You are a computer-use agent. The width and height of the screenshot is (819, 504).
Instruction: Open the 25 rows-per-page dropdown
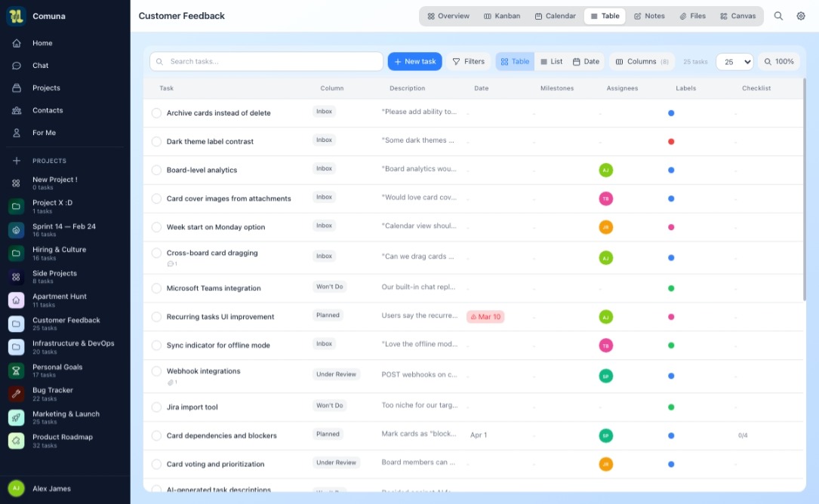734,62
